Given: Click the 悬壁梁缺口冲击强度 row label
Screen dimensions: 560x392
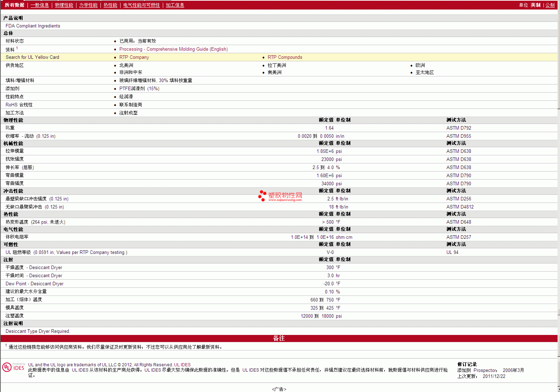Looking at the screenshot, I should (x=37, y=199).
